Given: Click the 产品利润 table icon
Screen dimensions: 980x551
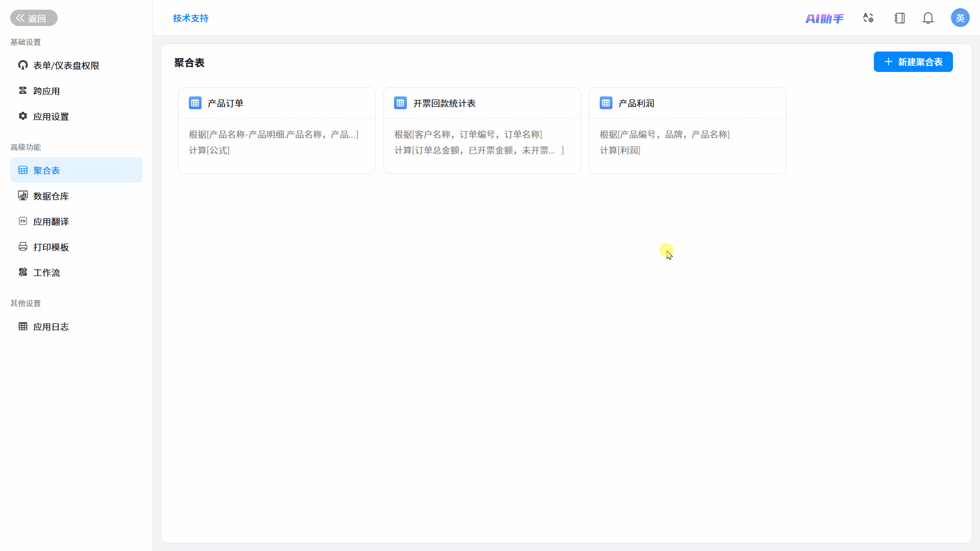Looking at the screenshot, I should click(606, 103).
